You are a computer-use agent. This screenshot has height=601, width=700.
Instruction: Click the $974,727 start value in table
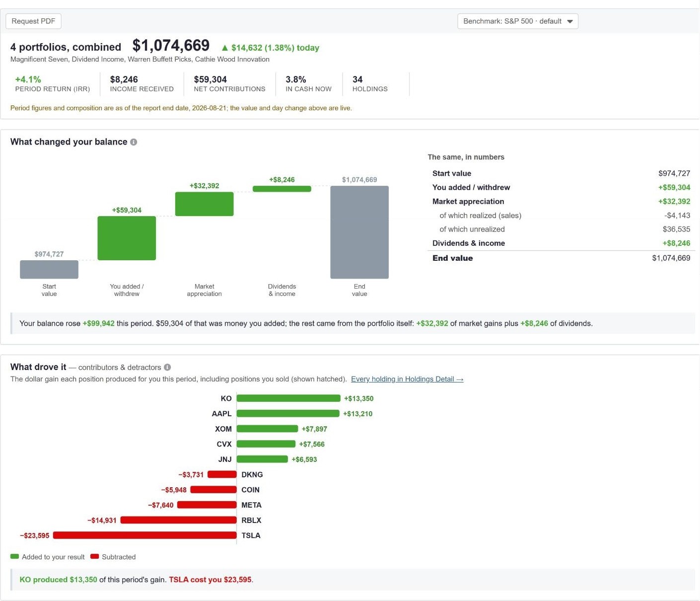click(674, 173)
